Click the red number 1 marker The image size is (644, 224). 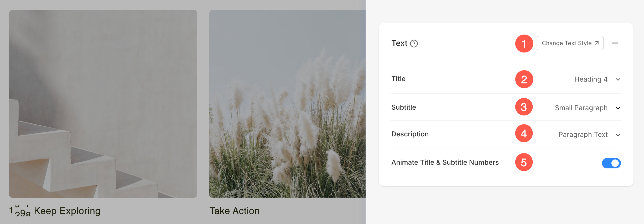524,44
